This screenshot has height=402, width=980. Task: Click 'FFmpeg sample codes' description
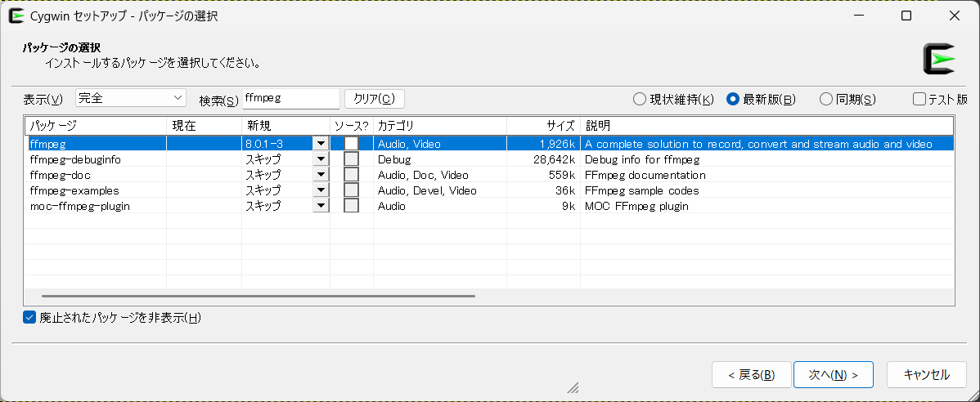tap(642, 190)
